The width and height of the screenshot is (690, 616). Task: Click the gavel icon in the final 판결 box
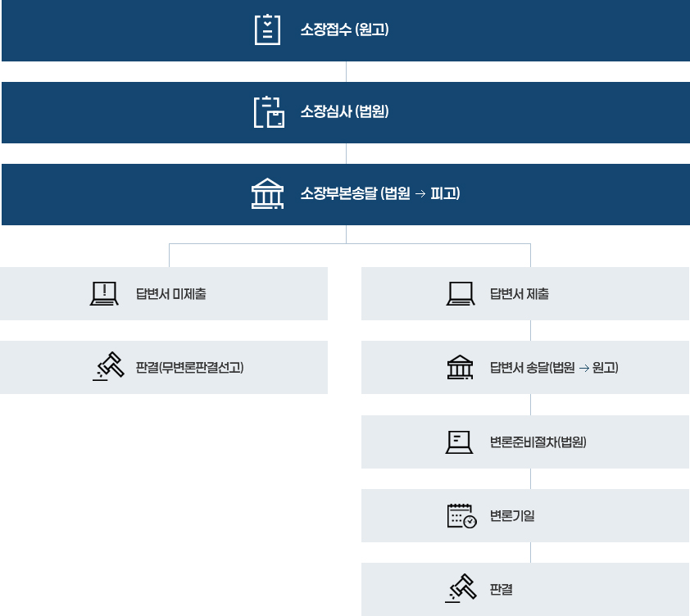point(461,589)
